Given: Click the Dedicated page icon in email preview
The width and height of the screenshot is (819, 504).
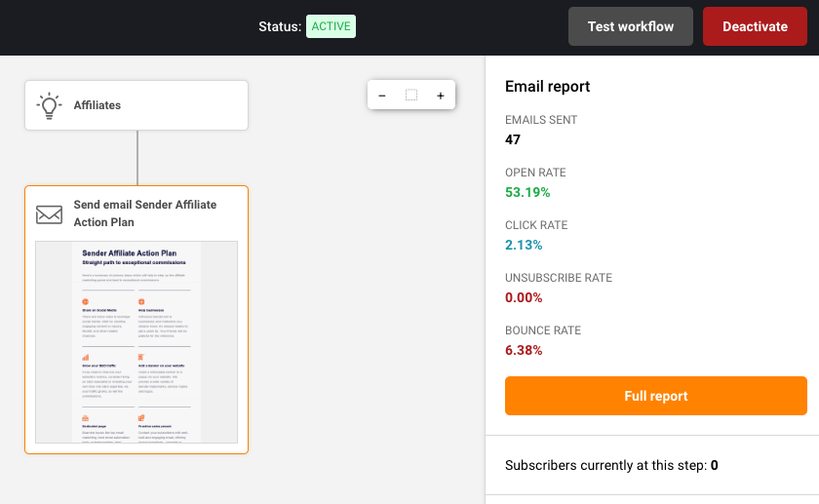Looking at the screenshot, I should (86, 417).
